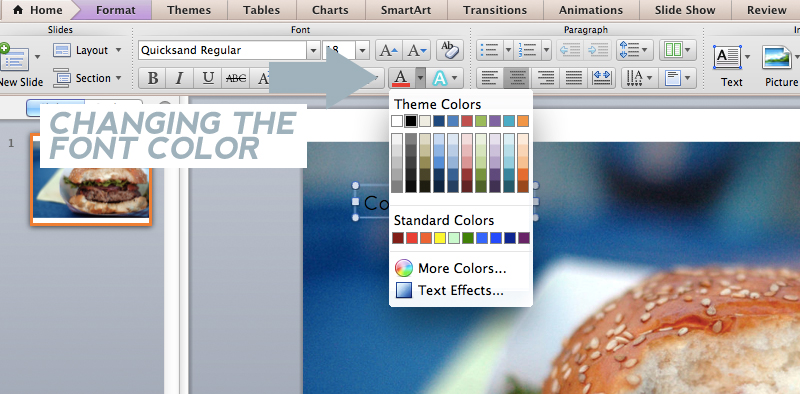Open the Review tab
Screen dimensions: 800x394
[x=766, y=10]
